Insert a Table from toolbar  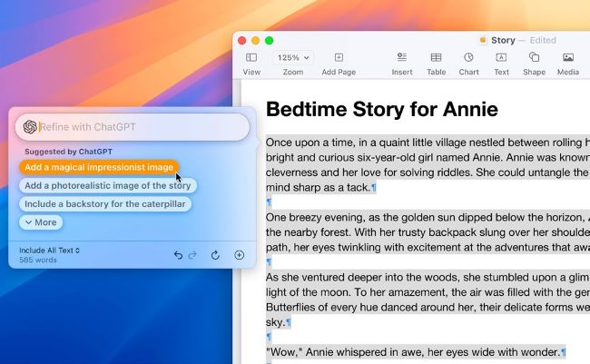tap(436, 58)
